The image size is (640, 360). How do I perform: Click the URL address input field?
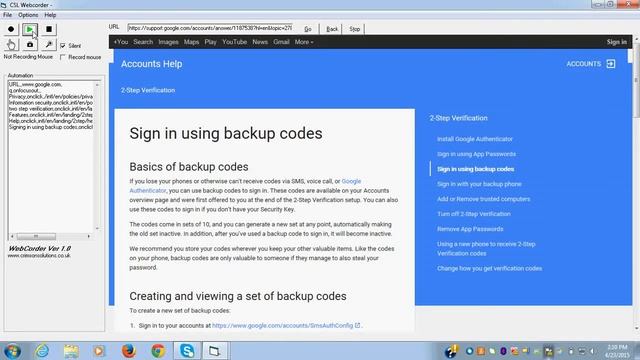[x=210, y=28]
